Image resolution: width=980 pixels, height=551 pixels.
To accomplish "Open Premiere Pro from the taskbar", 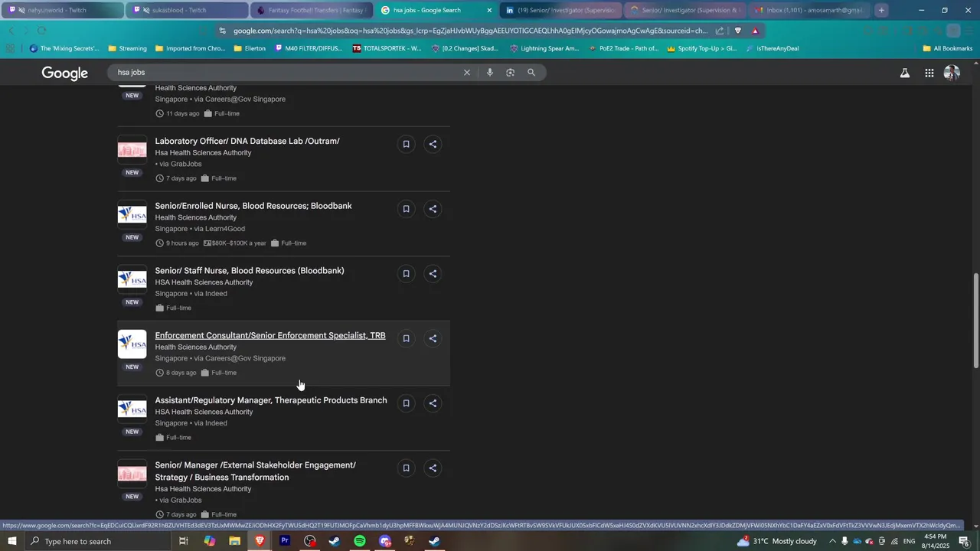I will click(x=285, y=541).
